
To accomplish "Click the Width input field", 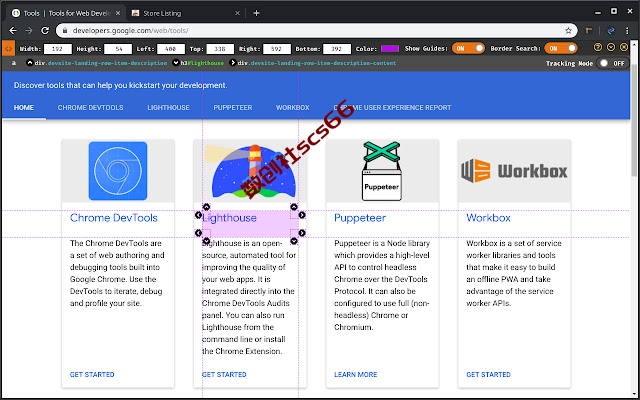I will (58, 49).
